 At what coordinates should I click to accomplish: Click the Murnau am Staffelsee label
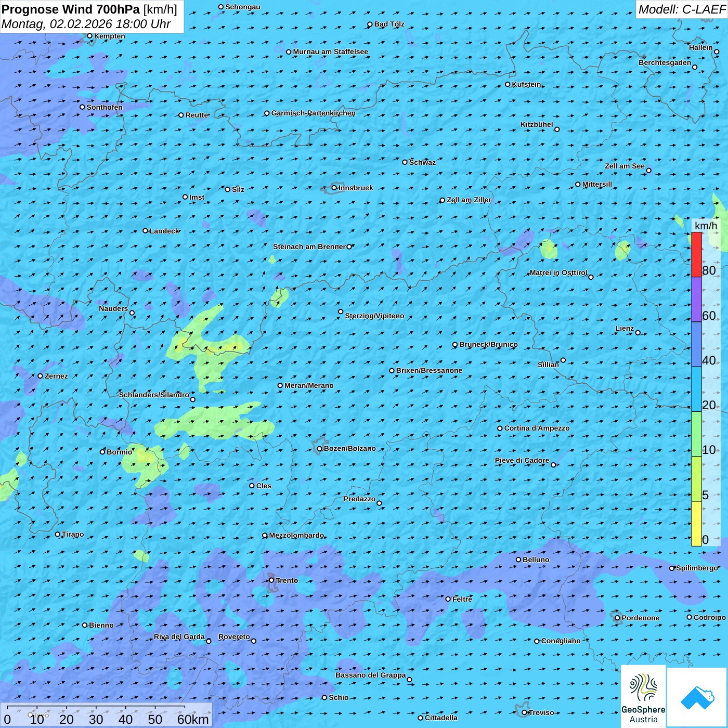point(331,51)
